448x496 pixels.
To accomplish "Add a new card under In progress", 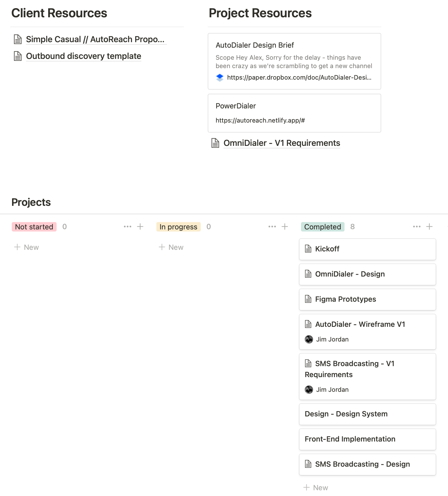I will point(171,247).
